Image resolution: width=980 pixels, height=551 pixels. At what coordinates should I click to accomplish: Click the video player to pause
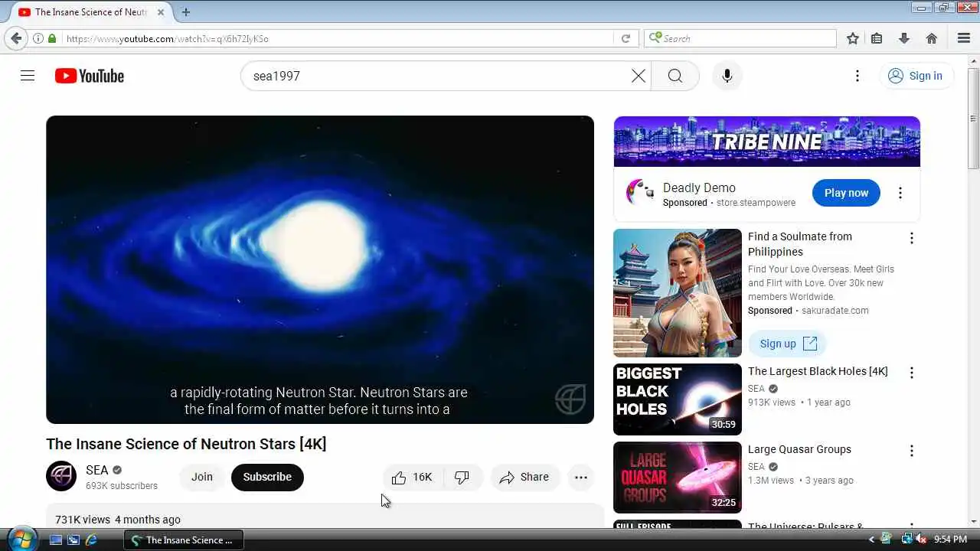pos(320,269)
